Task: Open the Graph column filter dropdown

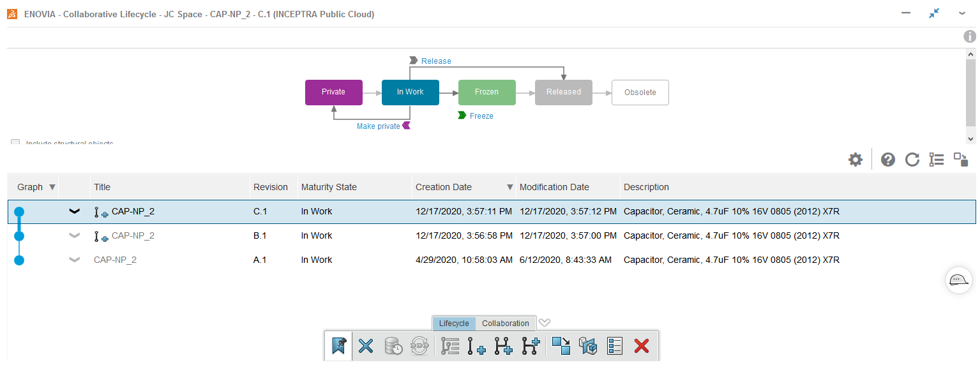Action: [x=52, y=188]
